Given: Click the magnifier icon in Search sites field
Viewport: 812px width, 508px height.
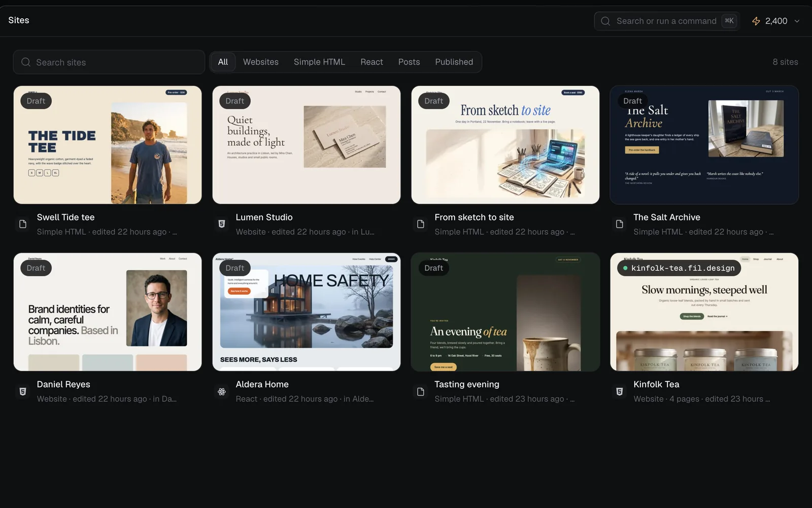Looking at the screenshot, I should tap(26, 62).
